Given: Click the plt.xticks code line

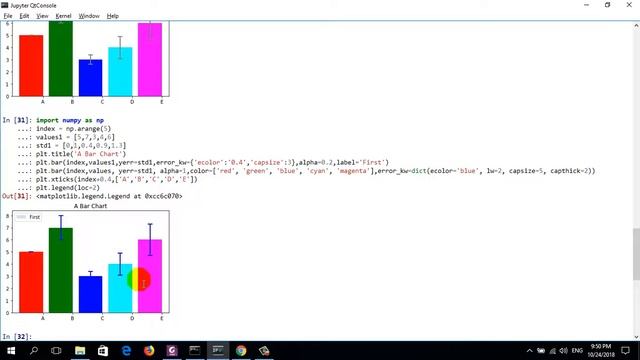Looking at the screenshot, I should pos(117,179).
